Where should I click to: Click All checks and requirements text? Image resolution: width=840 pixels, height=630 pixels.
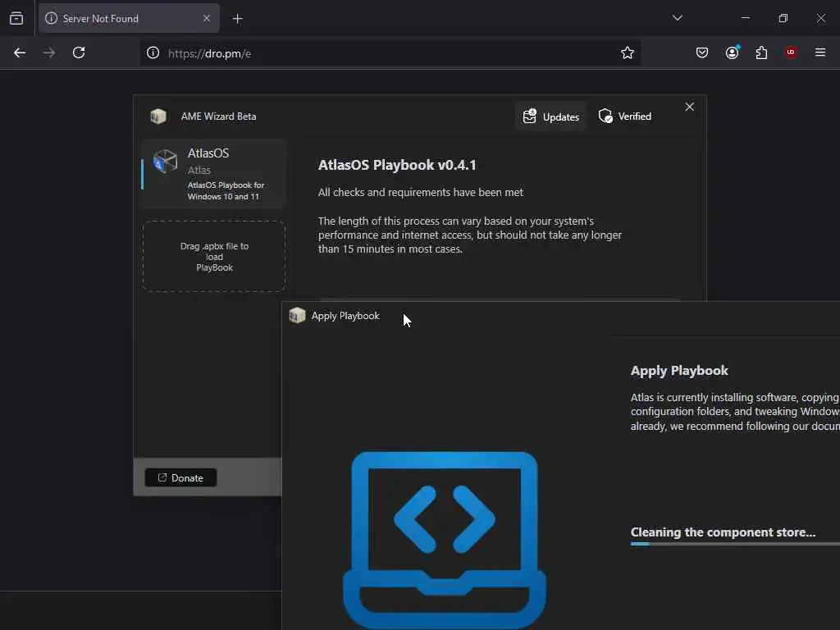pyautogui.click(x=421, y=192)
